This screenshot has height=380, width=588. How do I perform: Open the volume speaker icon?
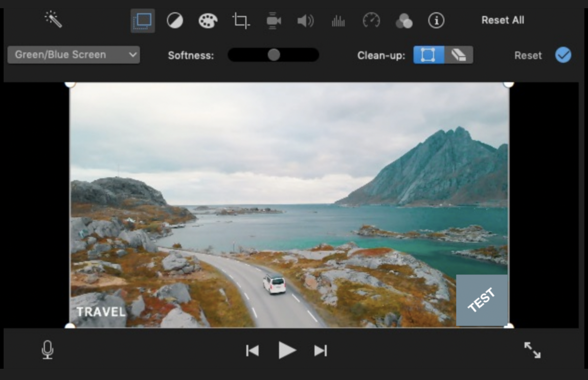click(x=306, y=20)
